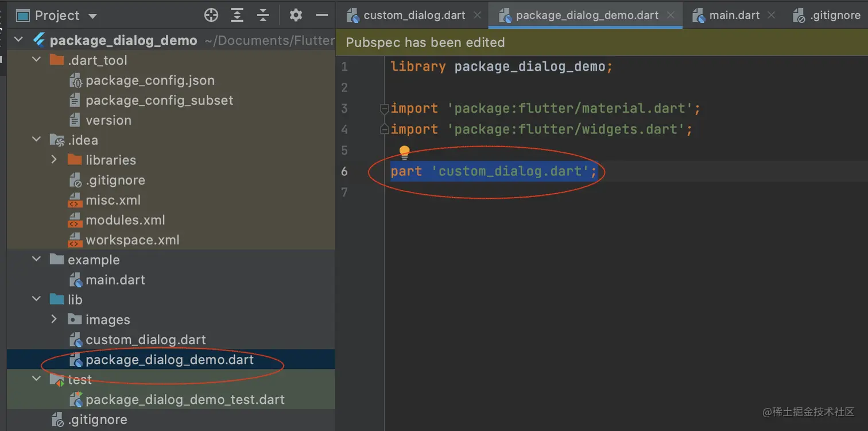This screenshot has width=868, height=431.
Task: Expand the libraries folder
Action: point(54,159)
